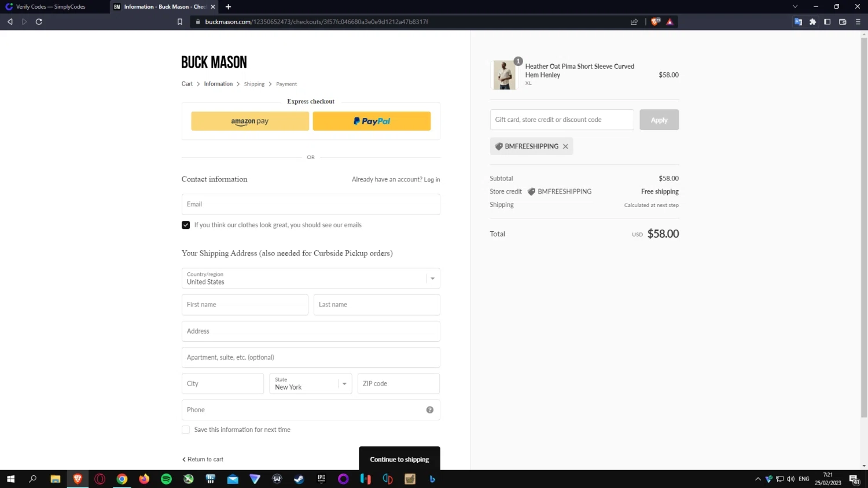Switch to the Verify Codes SimplyCodes tab
The image size is (868, 488).
(54, 7)
